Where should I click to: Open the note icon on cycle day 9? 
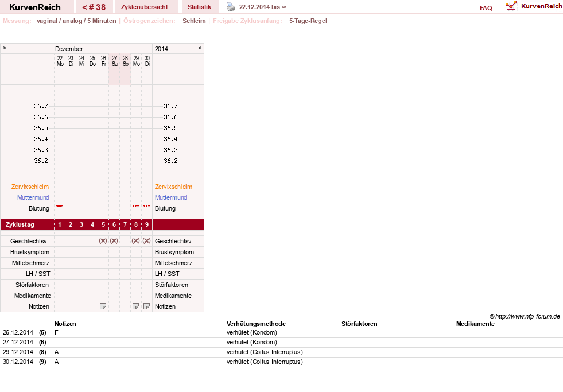pos(146,306)
